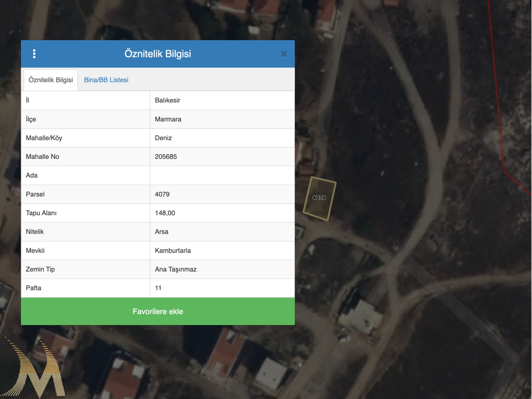Click the Balıkesir province value cell
The width and height of the screenshot is (532, 399).
(x=168, y=100)
